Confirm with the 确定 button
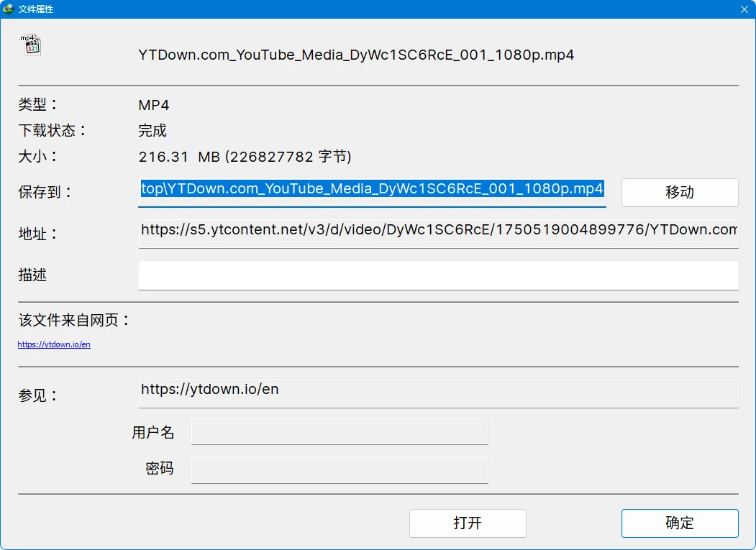This screenshot has height=550, width=756. click(x=679, y=523)
